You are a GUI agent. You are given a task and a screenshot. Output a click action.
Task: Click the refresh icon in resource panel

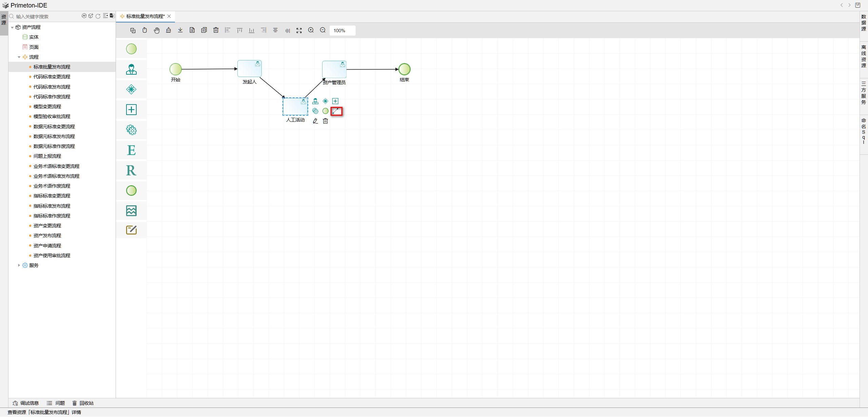(x=98, y=16)
